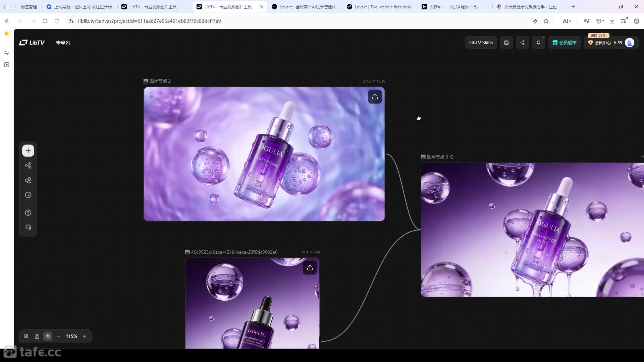The width and height of the screenshot is (644, 362).
Task: Click the 图片节点 2 node title
Action: click(x=160, y=81)
